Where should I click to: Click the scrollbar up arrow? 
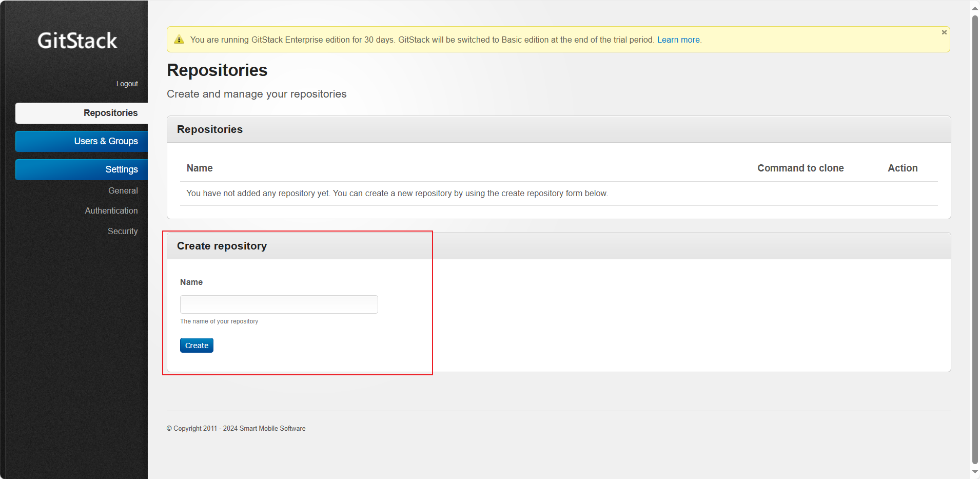[975, 8]
